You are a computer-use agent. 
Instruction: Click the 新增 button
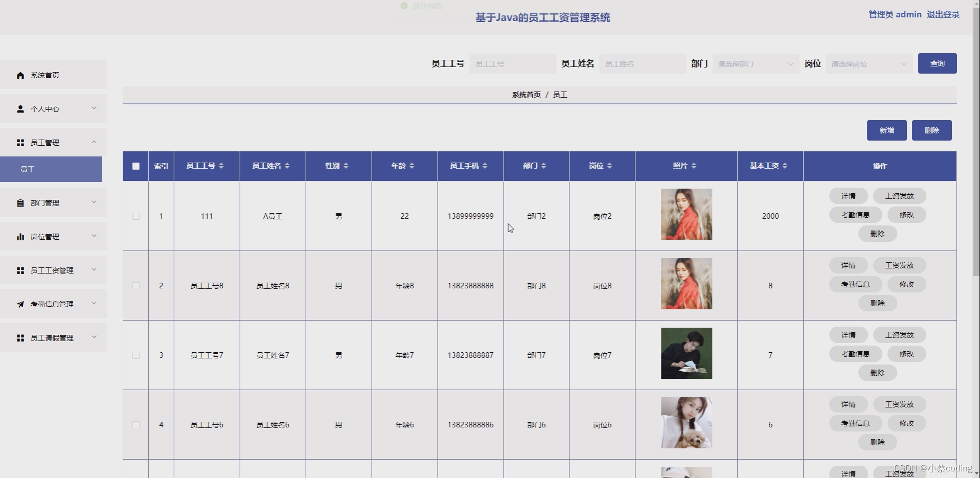click(x=887, y=130)
